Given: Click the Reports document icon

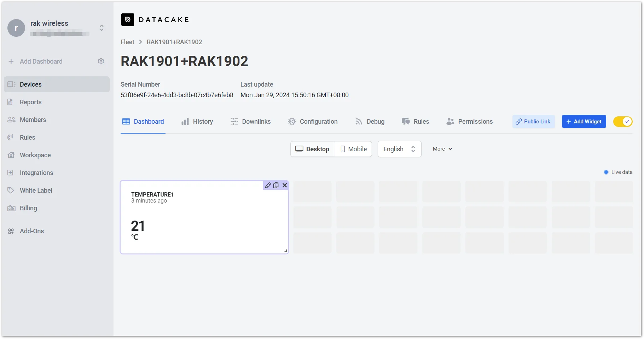Looking at the screenshot, I should click(x=10, y=102).
